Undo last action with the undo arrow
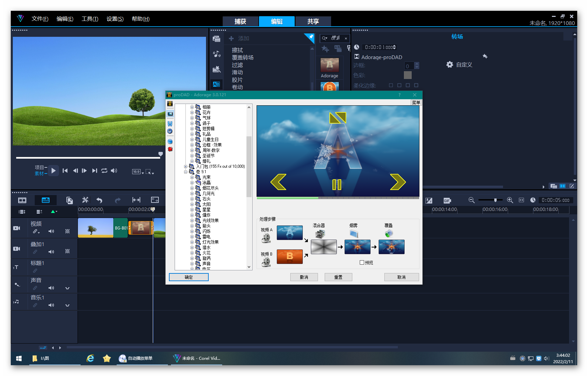Image resolution: width=588 pixels, height=376 pixels. (x=99, y=200)
